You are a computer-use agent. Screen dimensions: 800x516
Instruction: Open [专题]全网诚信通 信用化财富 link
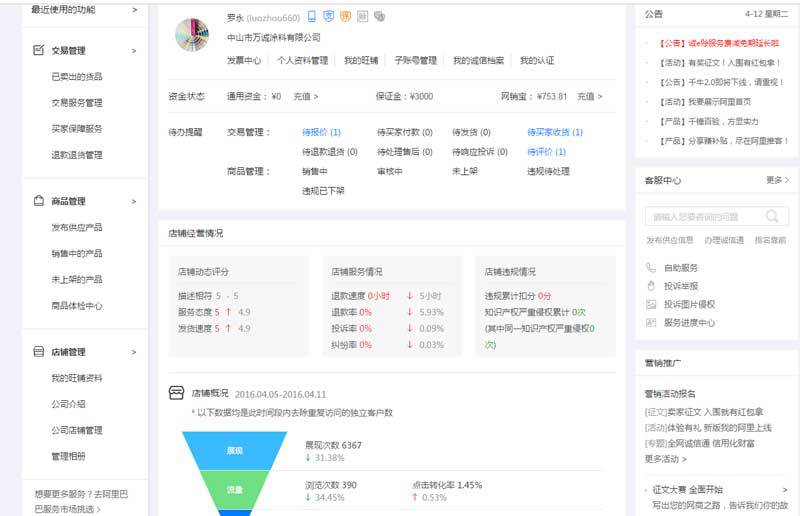pos(699,443)
